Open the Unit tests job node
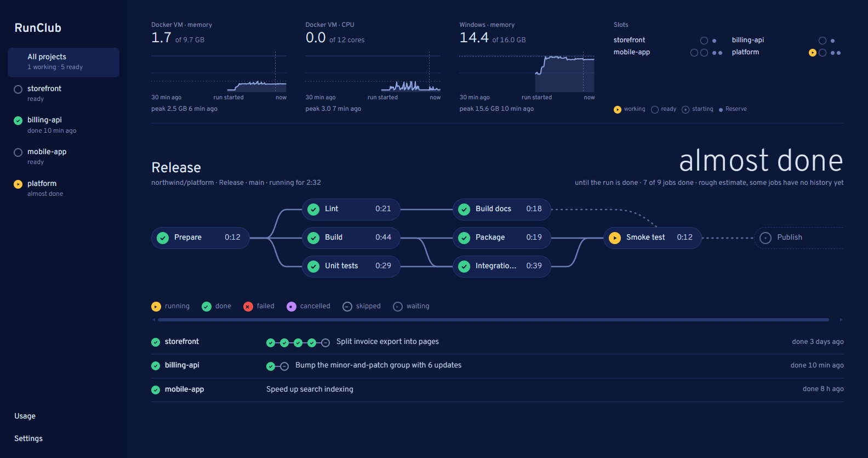 tap(351, 266)
